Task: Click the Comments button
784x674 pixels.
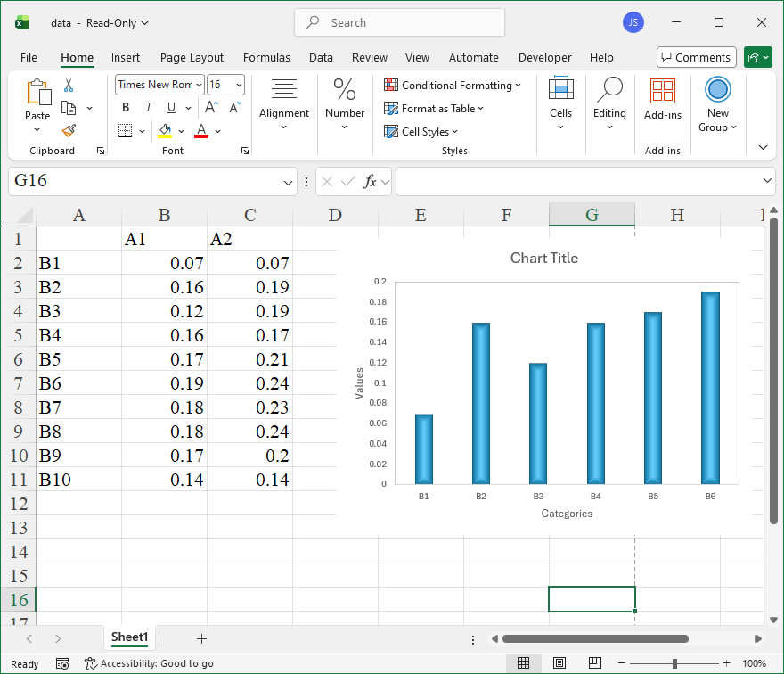Action: (696, 58)
